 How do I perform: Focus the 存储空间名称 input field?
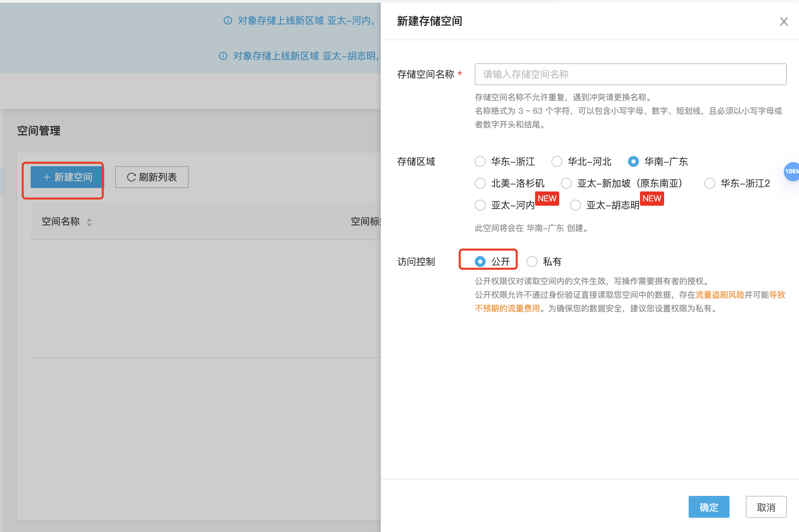point(630,74)
